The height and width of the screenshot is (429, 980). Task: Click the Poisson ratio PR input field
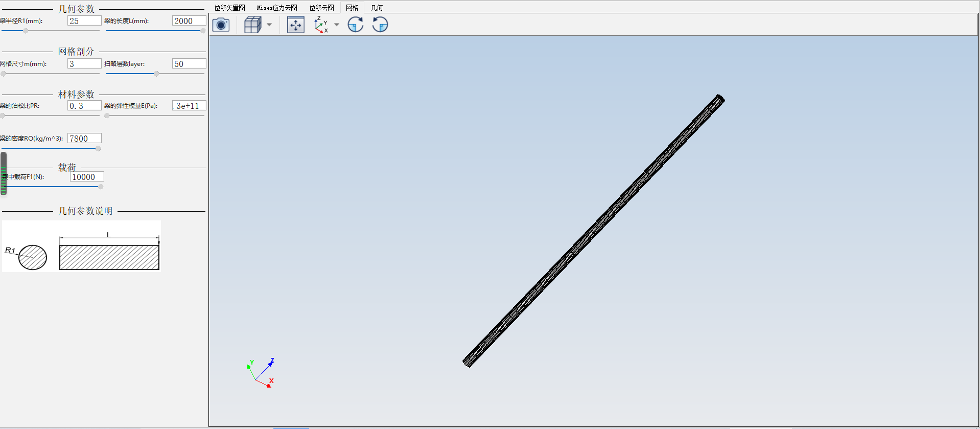[x=84, y=106]
